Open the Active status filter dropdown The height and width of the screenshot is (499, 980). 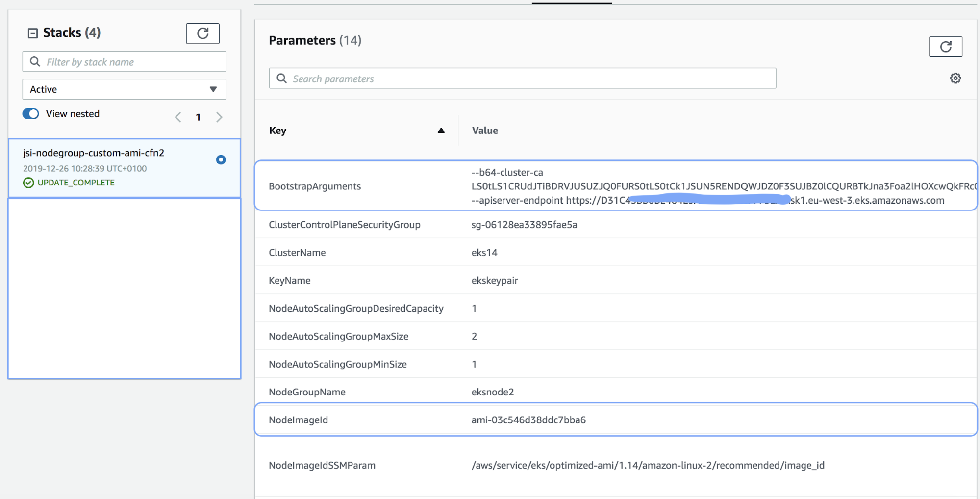coord(124,89)
